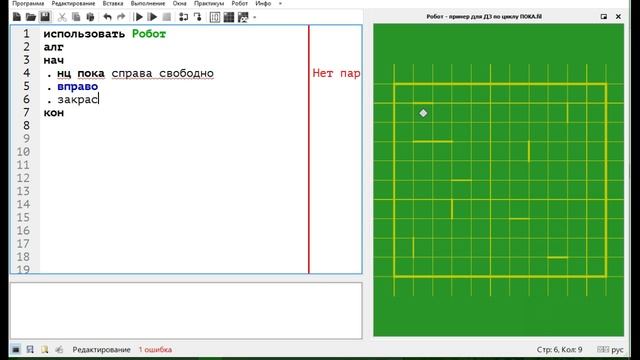The image size is (640, 360).
Task: Click the 'Нет пар' error margin message
Action: point(336,73)
